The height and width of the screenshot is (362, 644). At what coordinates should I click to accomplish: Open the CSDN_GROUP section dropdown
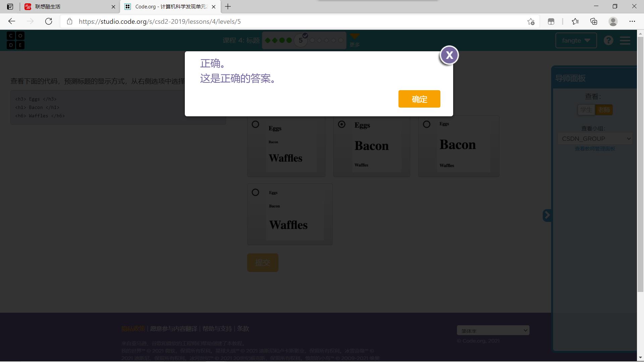(595, 138)
